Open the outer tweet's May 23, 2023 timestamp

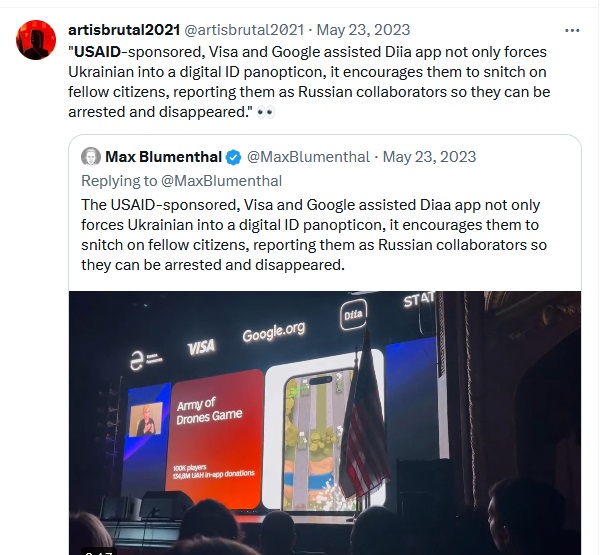tap(363, 30)
